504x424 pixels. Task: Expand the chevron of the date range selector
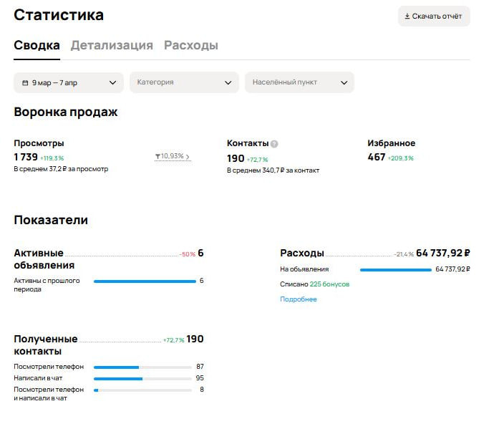coord(112,83)
